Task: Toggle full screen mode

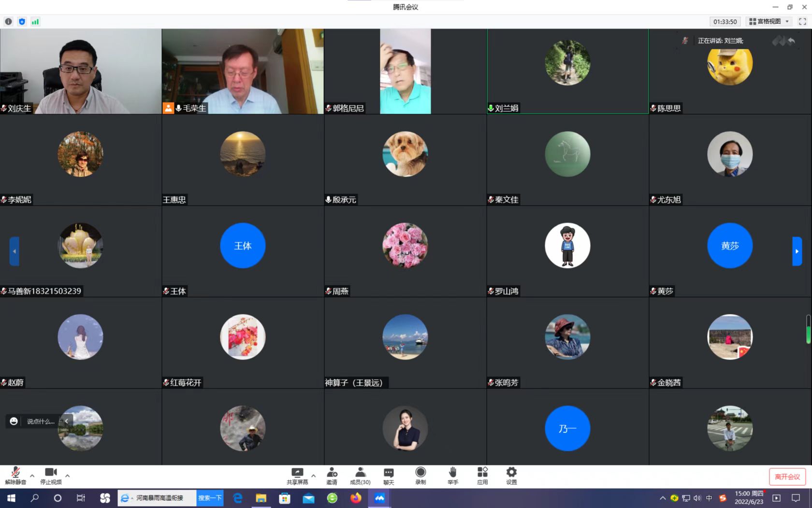Action: click(x=802, y=22)
